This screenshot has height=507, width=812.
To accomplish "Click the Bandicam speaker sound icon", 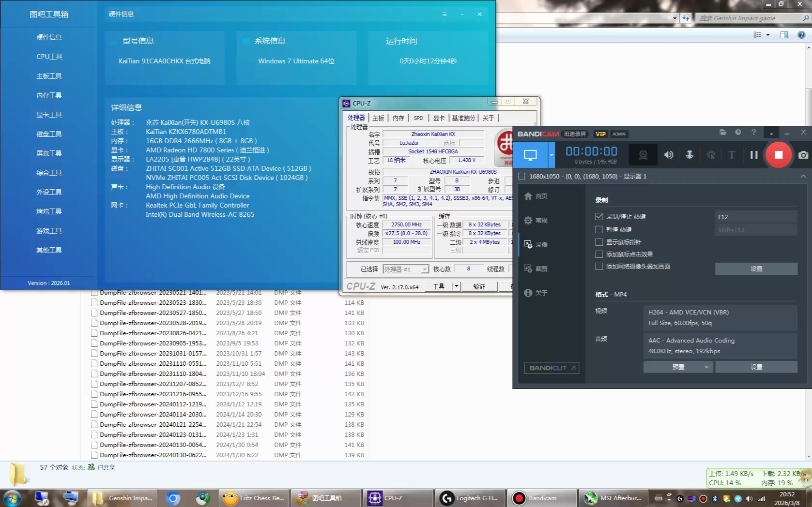I will point(669,155).
